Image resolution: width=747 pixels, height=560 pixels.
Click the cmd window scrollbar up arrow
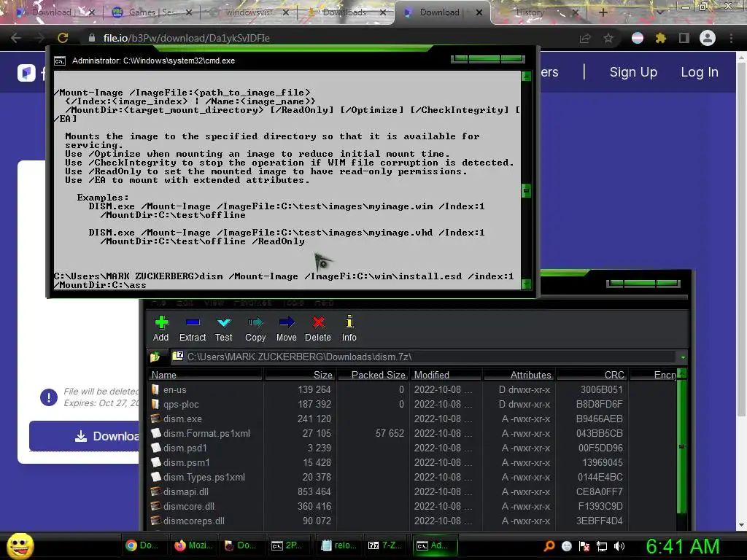pos(527,76)
